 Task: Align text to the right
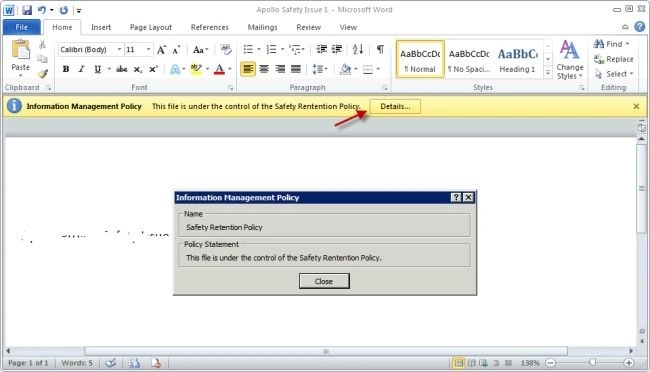tap(280, 69)
